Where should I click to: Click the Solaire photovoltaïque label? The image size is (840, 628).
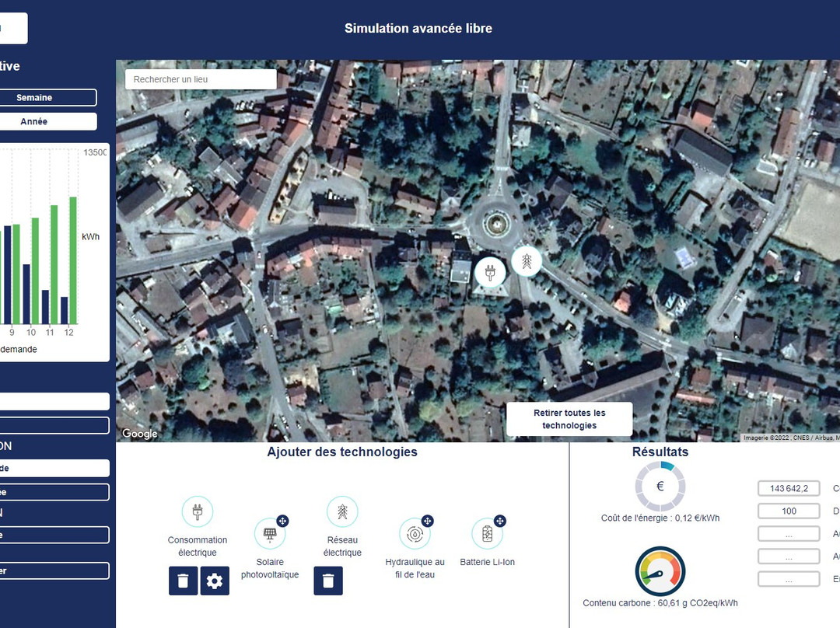pos(269,568)
